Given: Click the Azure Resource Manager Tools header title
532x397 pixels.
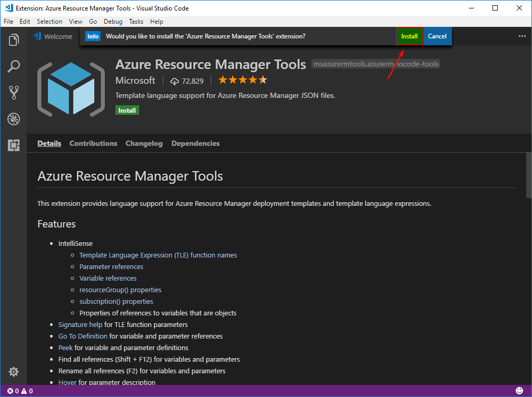Looking at the screenshot, I should pos(211,64).
